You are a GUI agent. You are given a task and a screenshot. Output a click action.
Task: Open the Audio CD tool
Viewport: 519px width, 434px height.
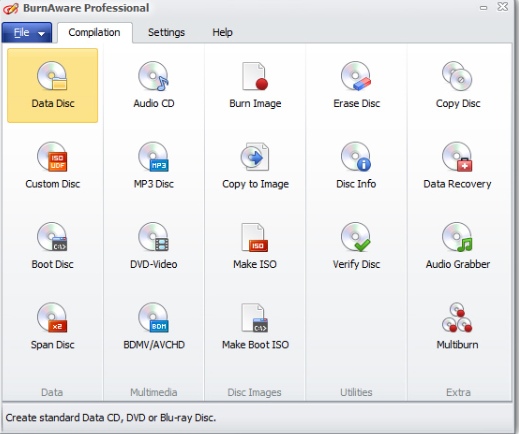tap(154, 86)
